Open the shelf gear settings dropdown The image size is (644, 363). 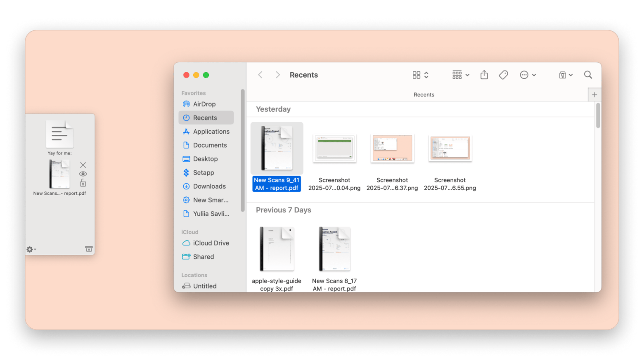click(31, 249)
